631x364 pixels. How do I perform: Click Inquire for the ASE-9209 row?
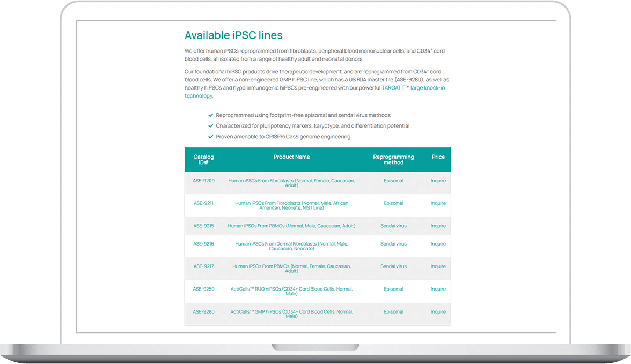pos(438,181)
